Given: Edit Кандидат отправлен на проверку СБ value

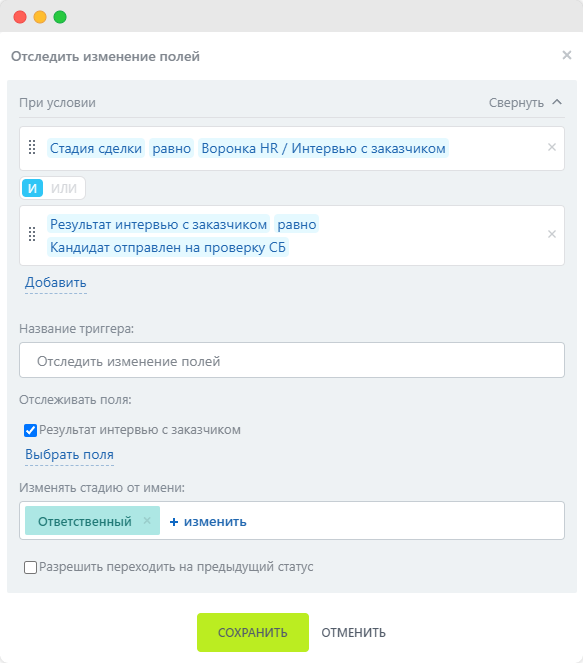Looking at the screenshot, I should (168, 247).
